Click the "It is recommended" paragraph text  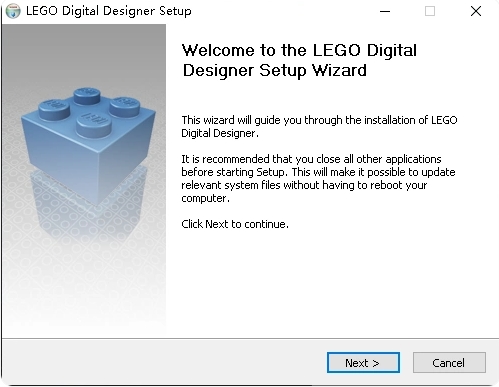point(318,178)
